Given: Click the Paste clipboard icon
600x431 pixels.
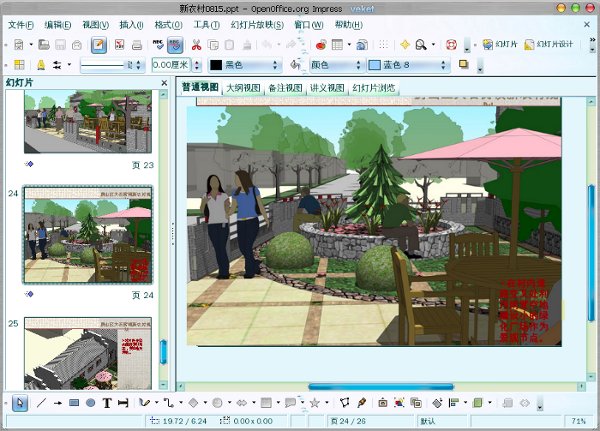Looking at the screenshot, I should click(230, 45).
